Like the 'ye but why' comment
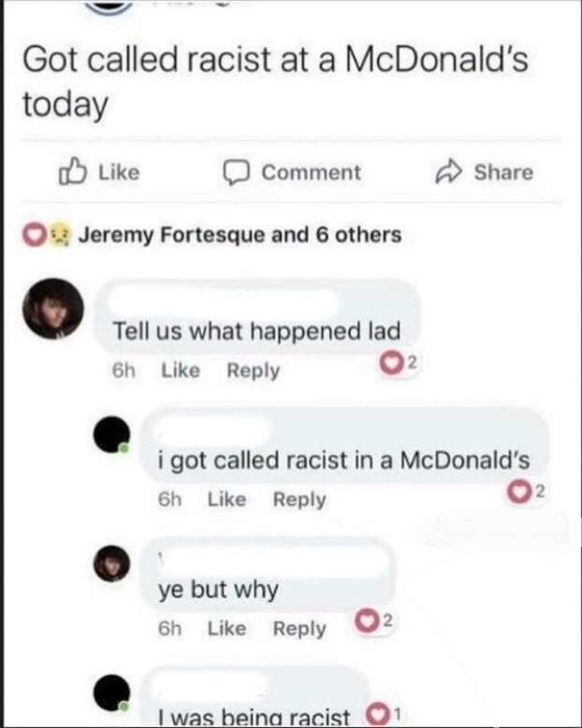Screen dimensions: 582x728 point(226,629)
